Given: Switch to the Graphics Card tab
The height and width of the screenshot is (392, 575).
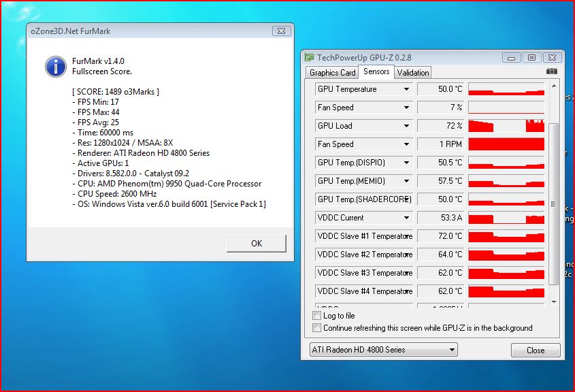Looking at the screenshot, I should tap(332, 73).
